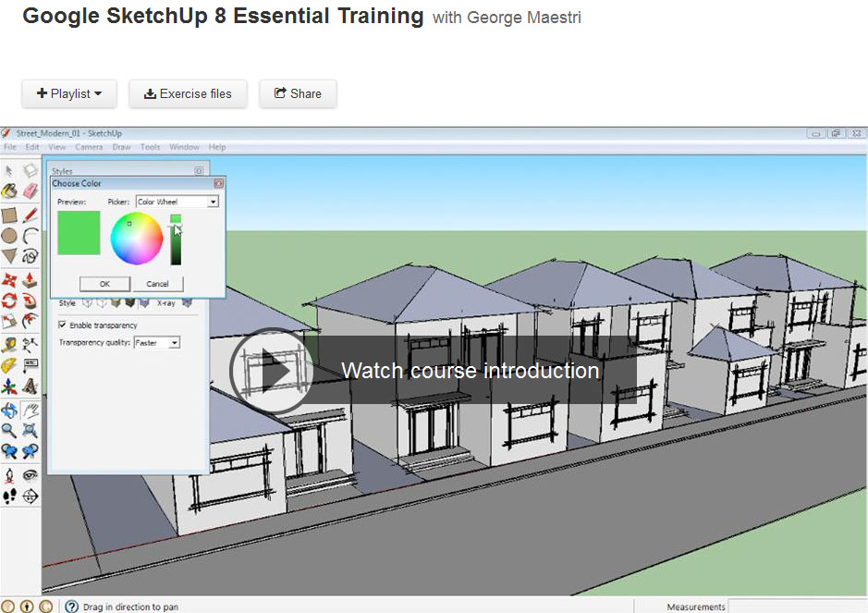868x613 pixels.
Task: Select the Protractor tool
Action: pos(9,365)
